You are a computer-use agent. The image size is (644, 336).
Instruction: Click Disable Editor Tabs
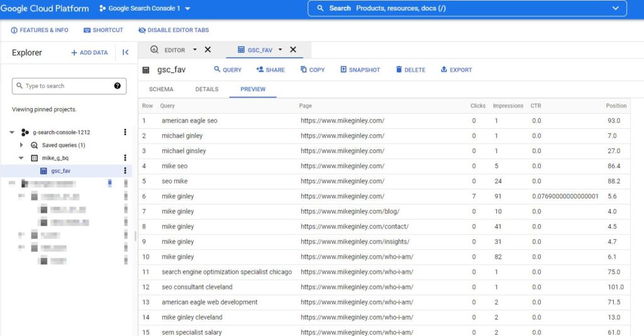(174, 30)
